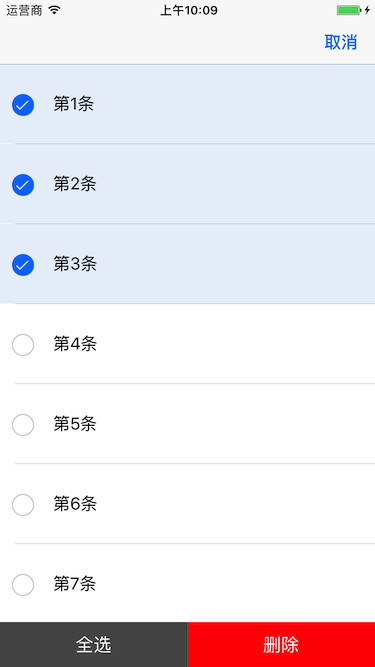This screenshot has width=375, height=667.
Task: Tap the red 删除 delete button
Action: tap(281, 644)
